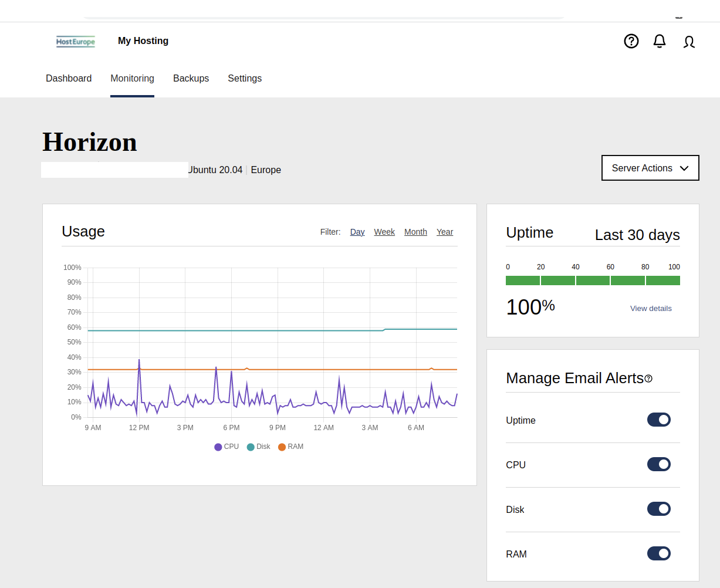Click the Host Europe logo
The height and width of the screenshot is (588, 720).
point(76,42)
